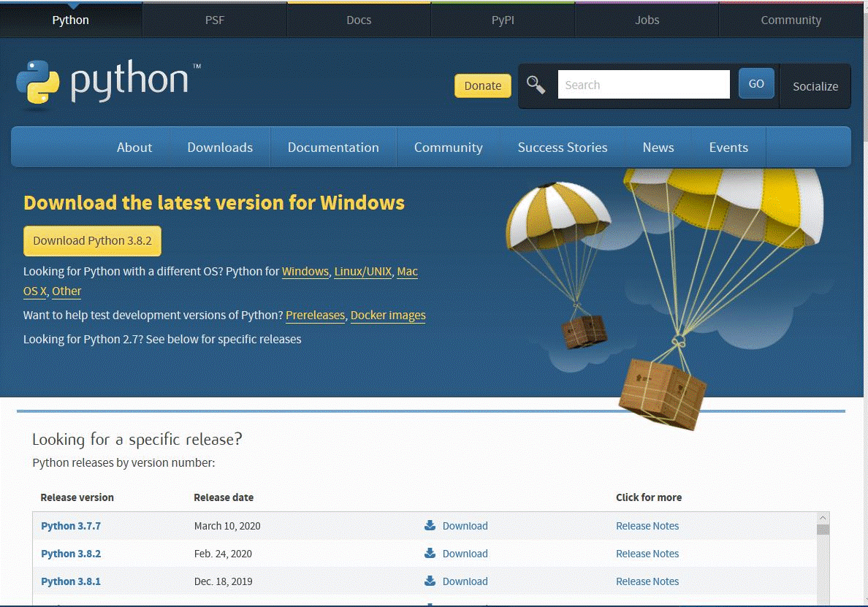Open the Docker images link
868x607 pixels.
[388, 315]
